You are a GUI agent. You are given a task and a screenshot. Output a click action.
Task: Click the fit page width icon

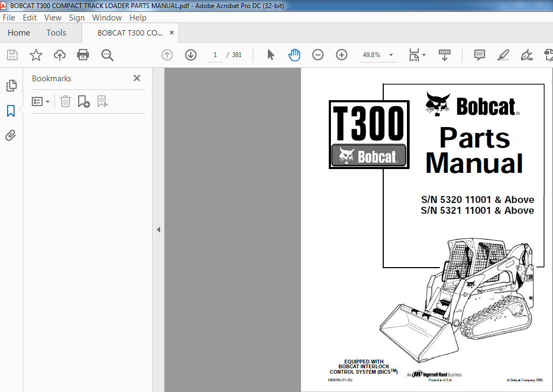coord(414,55)
